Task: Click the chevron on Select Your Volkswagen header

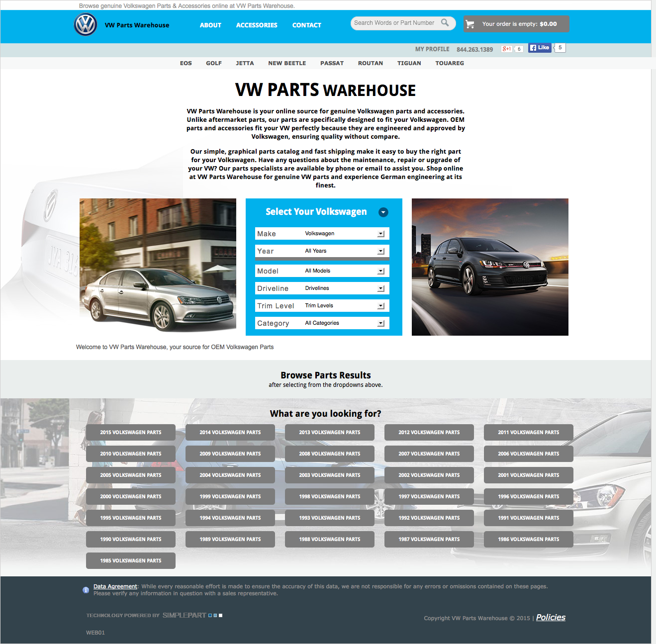Action: pyautogui.click(x=383, y=212)
